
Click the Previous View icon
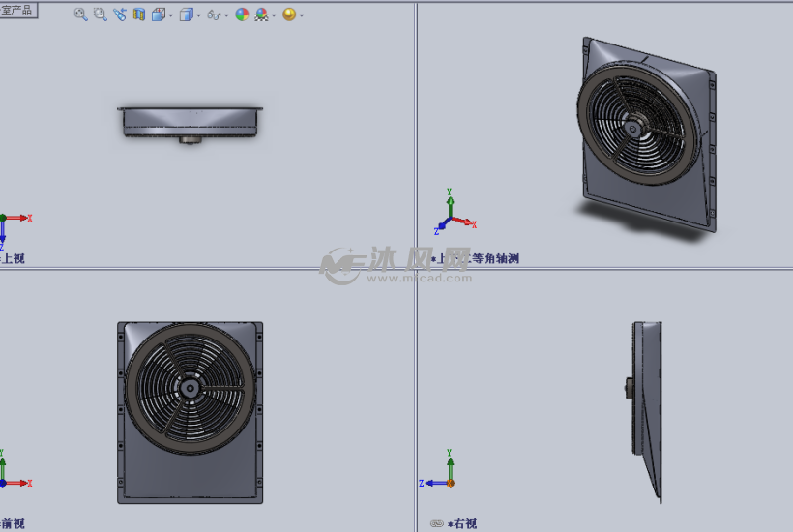pyautogui.click(x=119, y=15)
